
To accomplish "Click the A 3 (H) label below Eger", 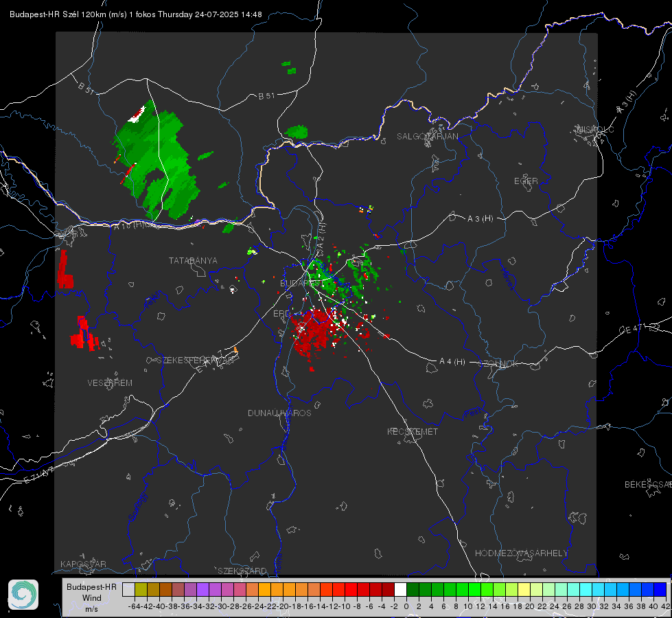I will pyautogui.click(x=480, y=219).
